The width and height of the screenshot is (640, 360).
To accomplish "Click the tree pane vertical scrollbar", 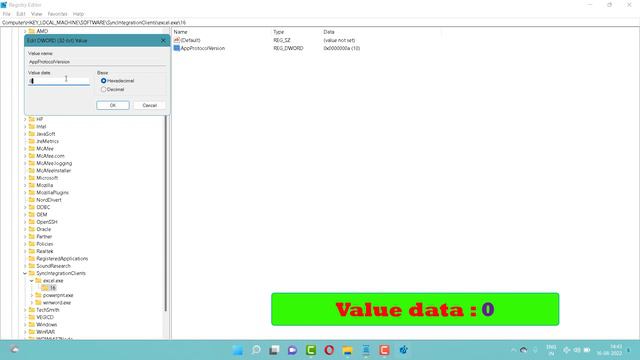I will coord(166,212).
